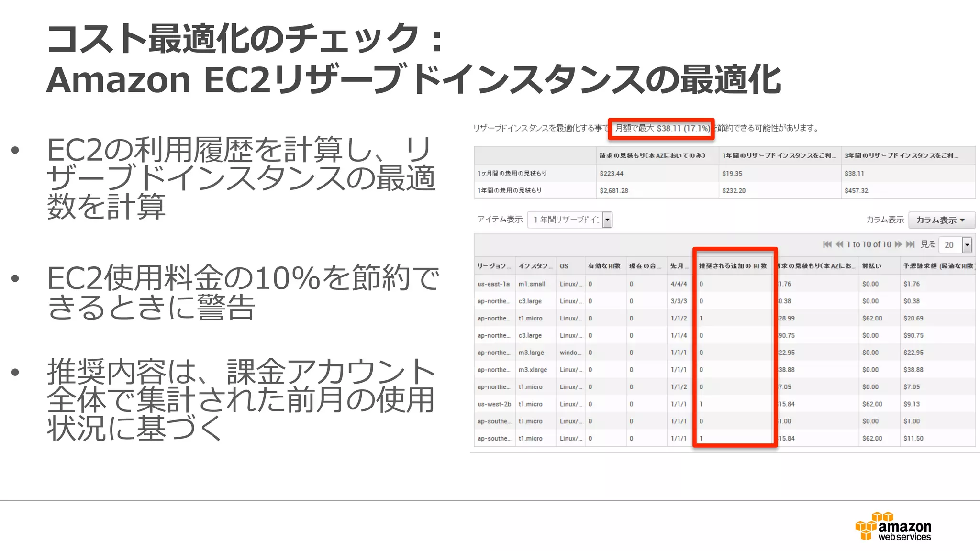Select the 1 to 10 of 10 pager text

869,244
